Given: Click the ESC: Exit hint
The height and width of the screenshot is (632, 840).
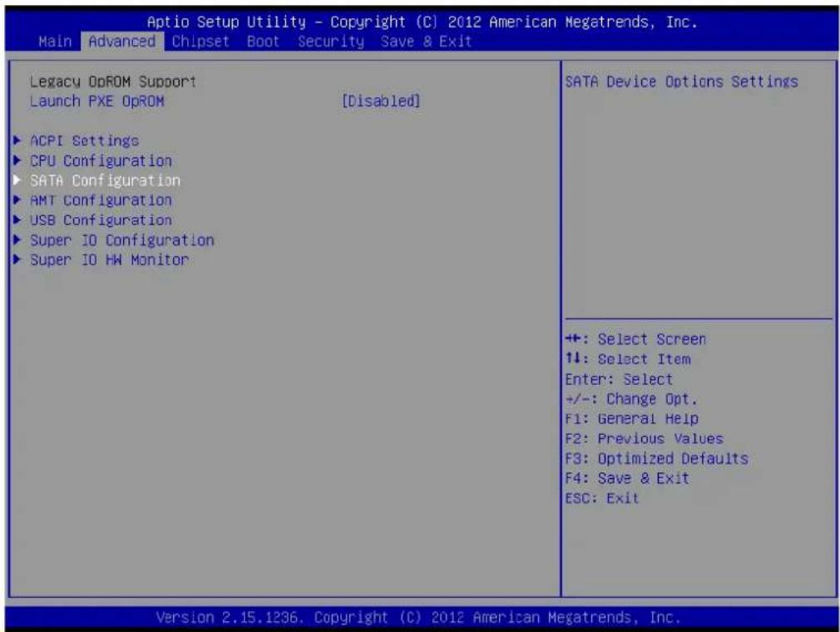Looking at the screenshot, I should [602, 498].
